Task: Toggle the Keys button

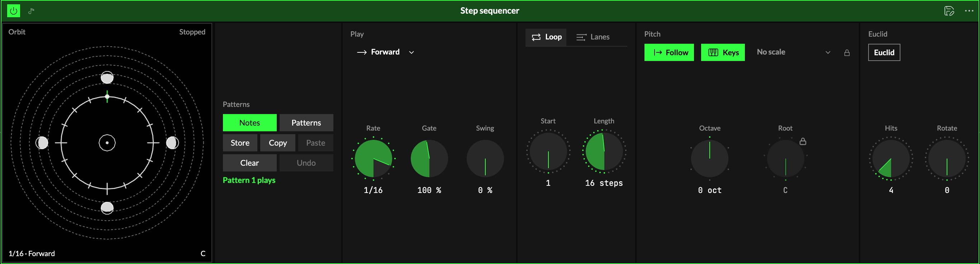Action: pos(723,53)
